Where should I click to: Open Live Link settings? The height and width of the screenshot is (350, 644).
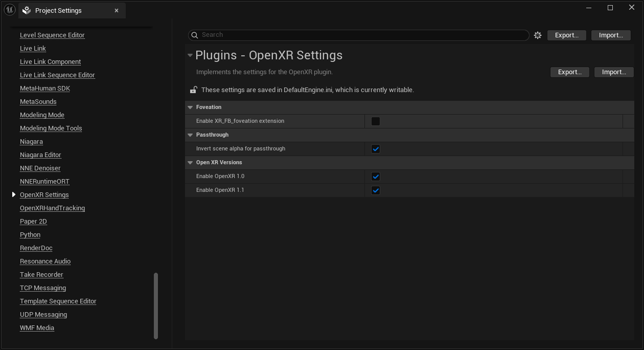tap(33, 49)
